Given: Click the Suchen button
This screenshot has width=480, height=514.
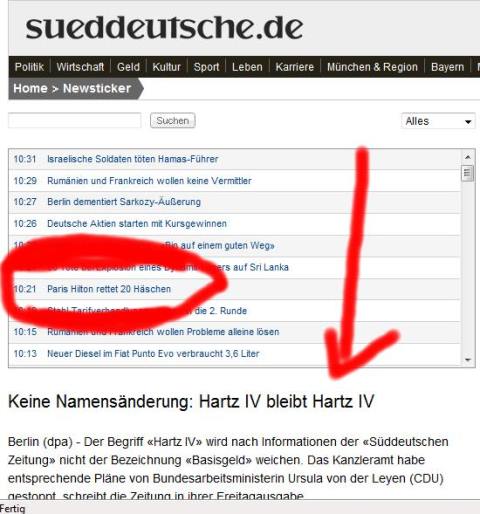Looking at the screenshot, I should (172, 121).
